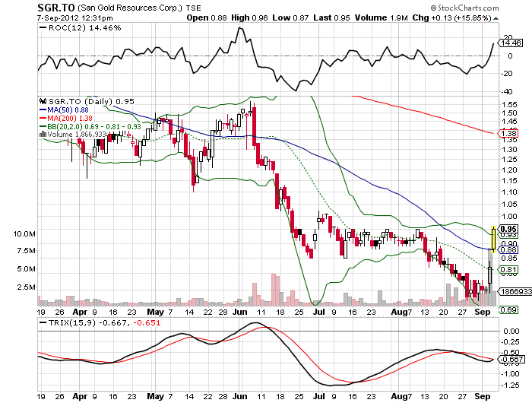Click the 5.0M volume axis label
532x403 pixels.
pos(27,269)
